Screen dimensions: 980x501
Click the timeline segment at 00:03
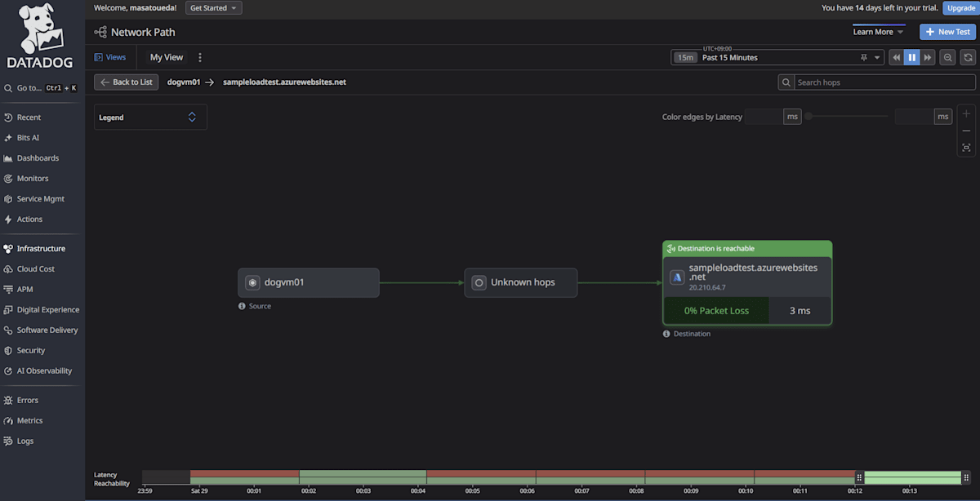(x=363, y=477)
